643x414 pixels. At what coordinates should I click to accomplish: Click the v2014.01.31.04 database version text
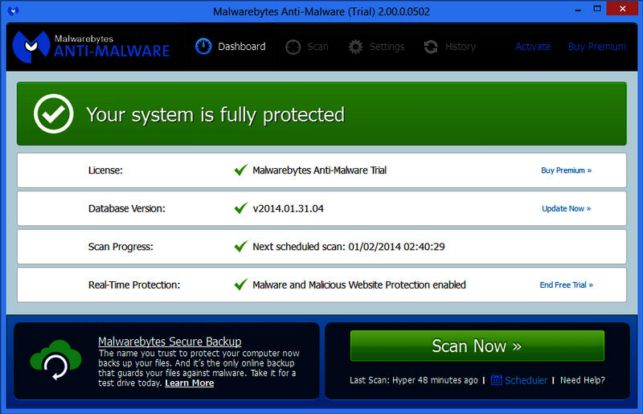tap(288, 208)
